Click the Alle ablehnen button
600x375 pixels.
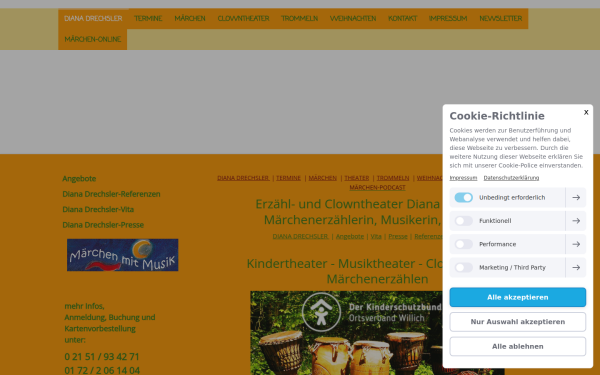pyautogui.click(x=517, y=346)
